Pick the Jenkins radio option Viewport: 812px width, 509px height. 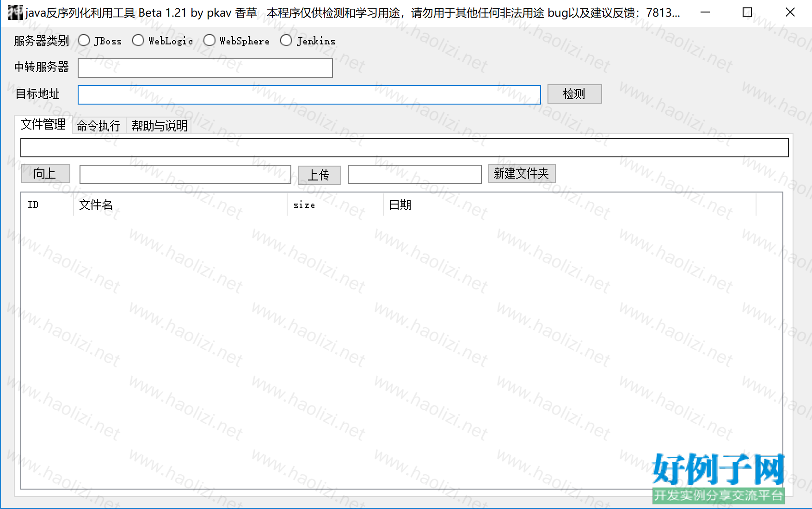286,41
